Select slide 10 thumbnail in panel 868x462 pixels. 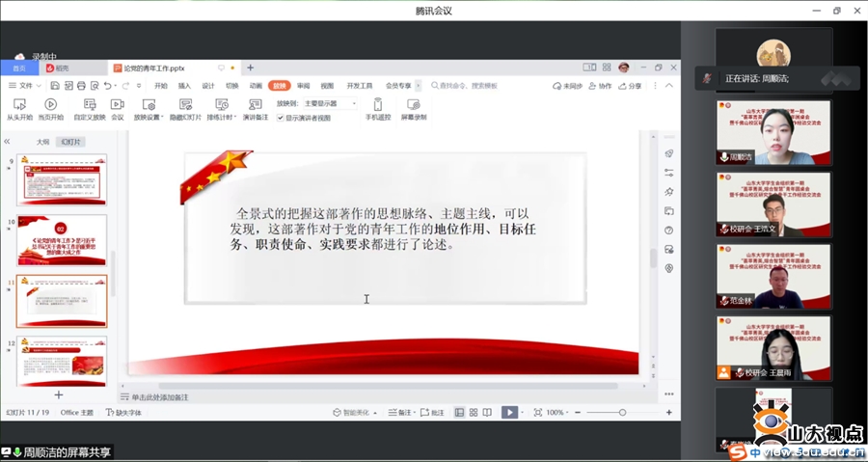click(x=62, y=240)
